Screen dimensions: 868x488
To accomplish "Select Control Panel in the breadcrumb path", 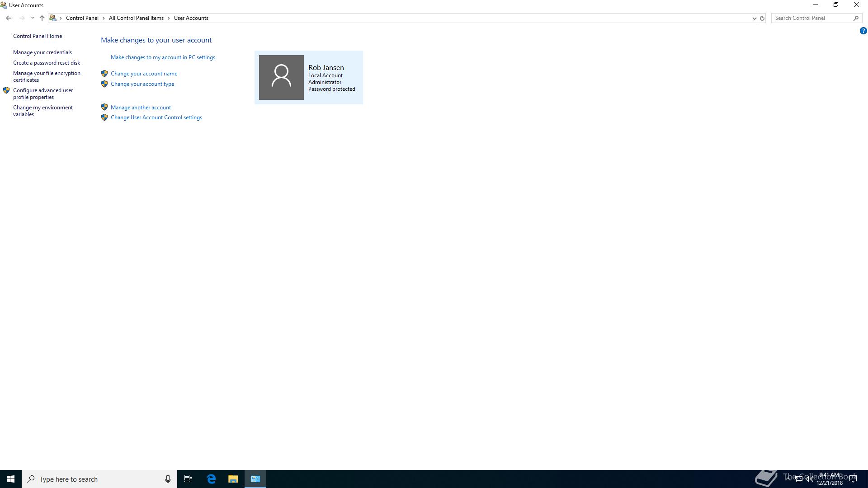I will pos(82,18).
